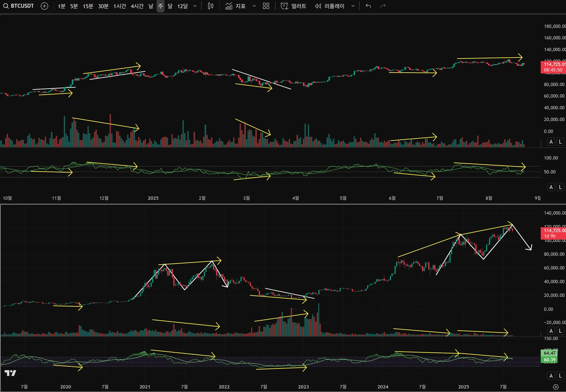Toggle auto scale A in top chart price pane
This screenshot has height=392, width=566.
pyautogui.click(x=551, y=142)
